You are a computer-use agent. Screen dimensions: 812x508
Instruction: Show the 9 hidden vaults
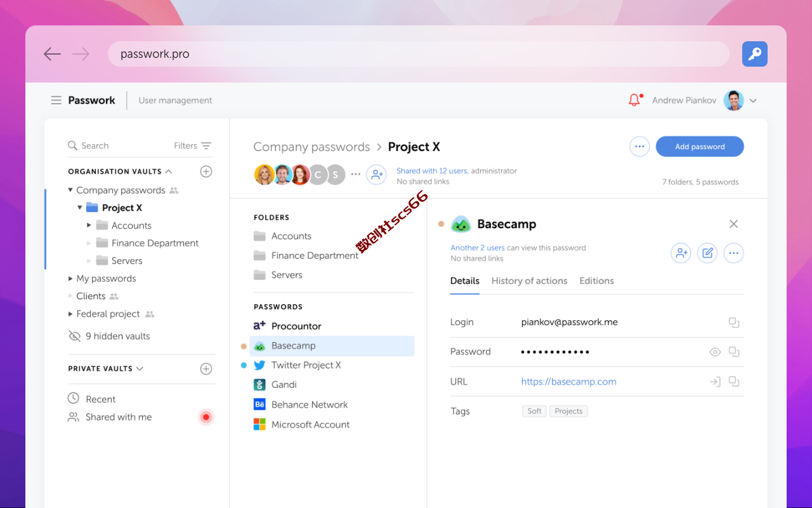(109, 336)
